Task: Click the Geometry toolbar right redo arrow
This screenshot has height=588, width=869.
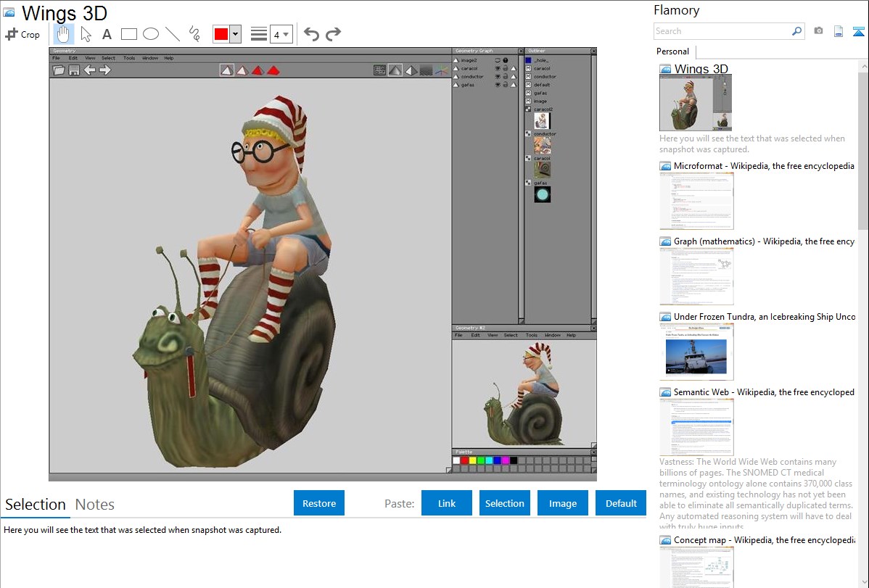Action: pyautogui.click(x=104, y=70)
